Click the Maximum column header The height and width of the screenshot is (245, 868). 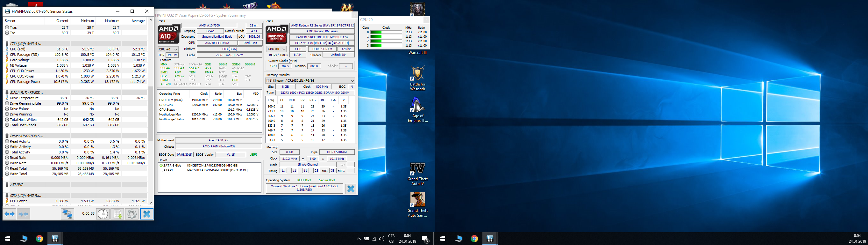(x=112, y=21)
